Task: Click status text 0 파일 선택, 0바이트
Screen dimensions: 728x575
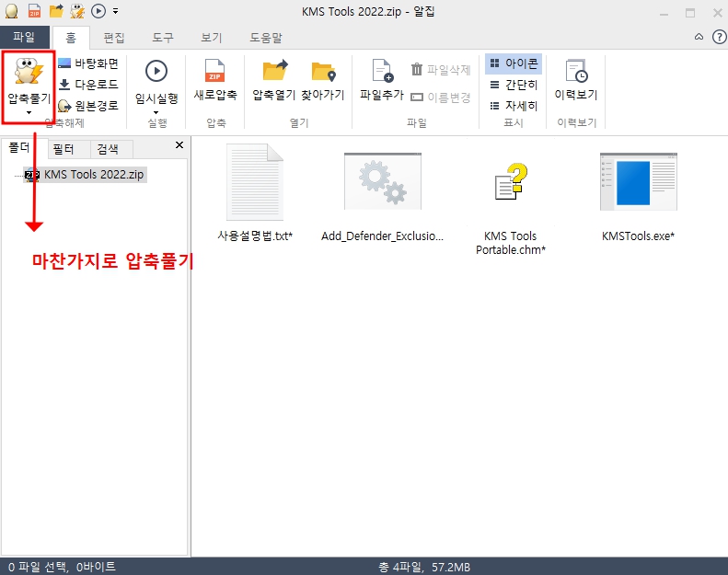Action: coord(62,567)
